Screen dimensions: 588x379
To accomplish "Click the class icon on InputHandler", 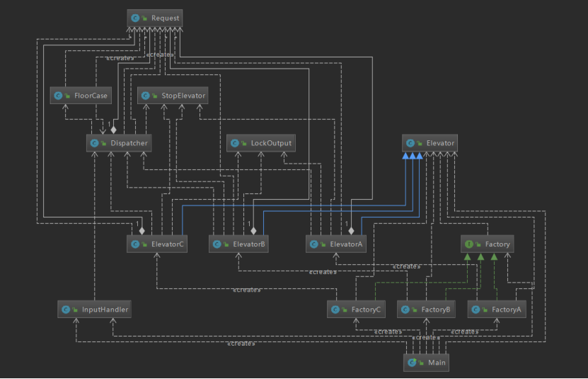I will tap(66, 310).
